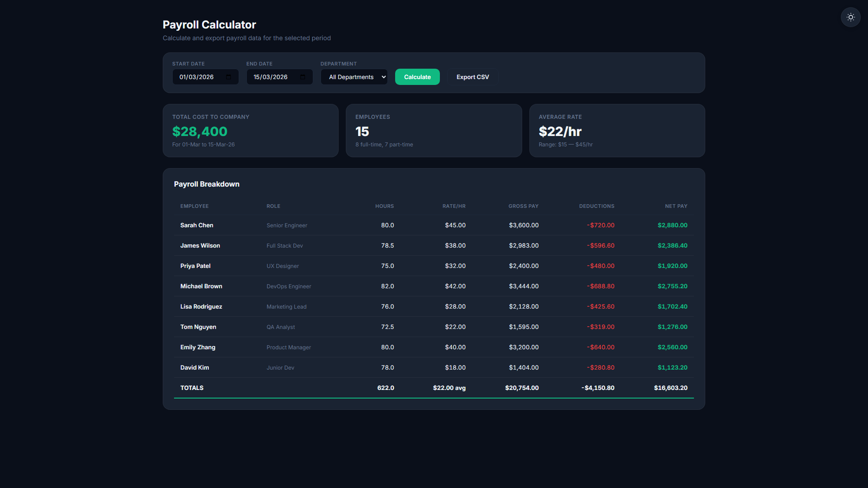Click the $22.00 avg total cell
The height and width of the screenshot is (488, 868).
tap(449, 388)
